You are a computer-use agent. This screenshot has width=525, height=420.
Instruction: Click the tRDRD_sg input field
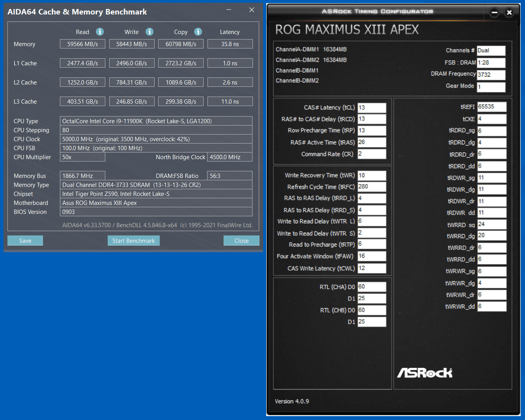coord(492,131)
